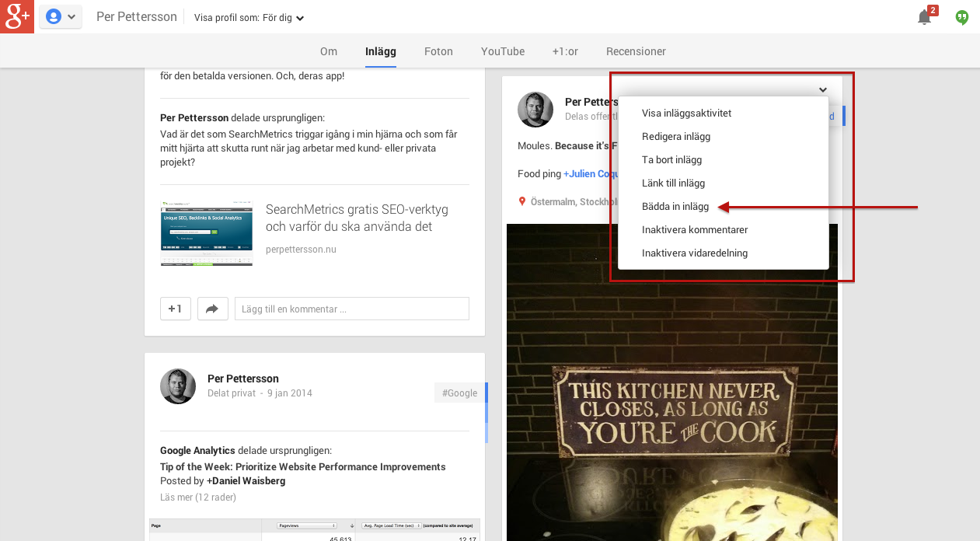The height and width of the screenshot is (541, 980).
Task: Click the Per Pettersson avatar on Google post
Action: point(178,386)
